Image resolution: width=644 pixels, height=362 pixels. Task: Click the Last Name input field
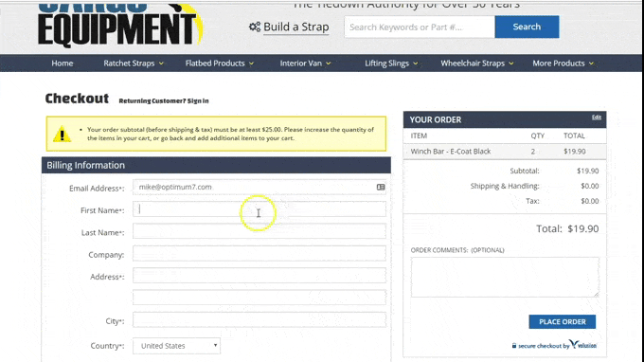259,231
